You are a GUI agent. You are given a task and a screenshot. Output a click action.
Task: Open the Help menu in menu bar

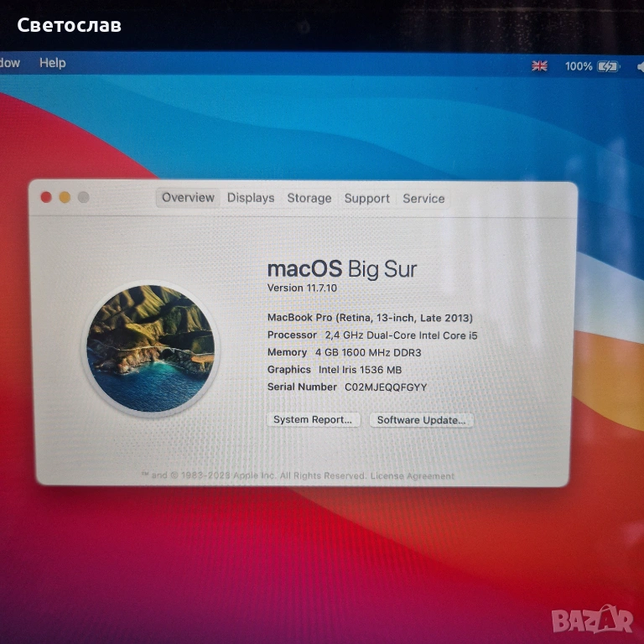[x=53, y=63]
